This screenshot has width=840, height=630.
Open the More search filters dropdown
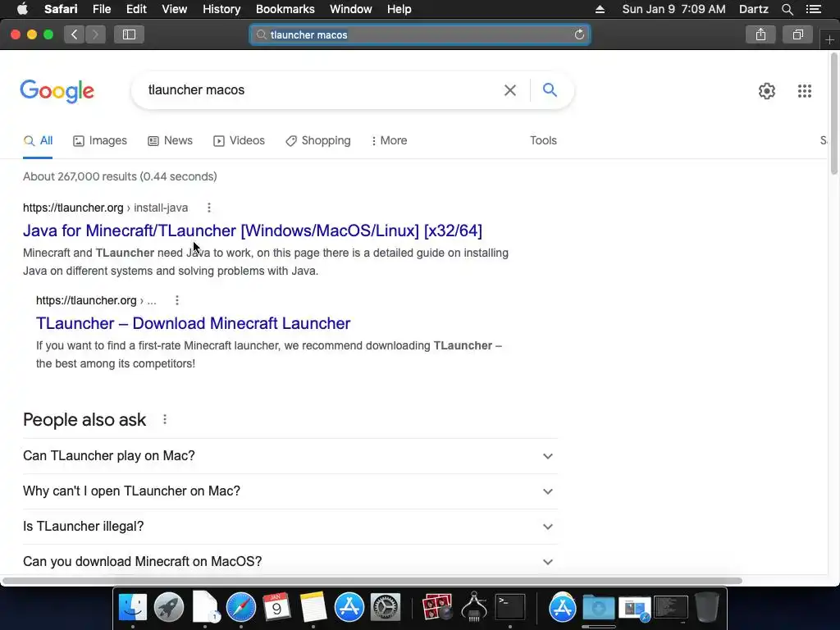390,141
